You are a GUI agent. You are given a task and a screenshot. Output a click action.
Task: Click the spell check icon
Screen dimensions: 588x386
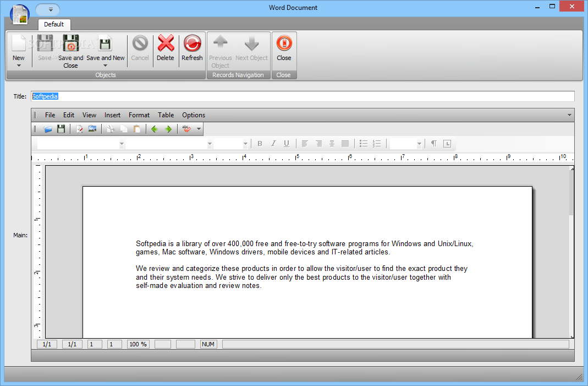(186, 129)
